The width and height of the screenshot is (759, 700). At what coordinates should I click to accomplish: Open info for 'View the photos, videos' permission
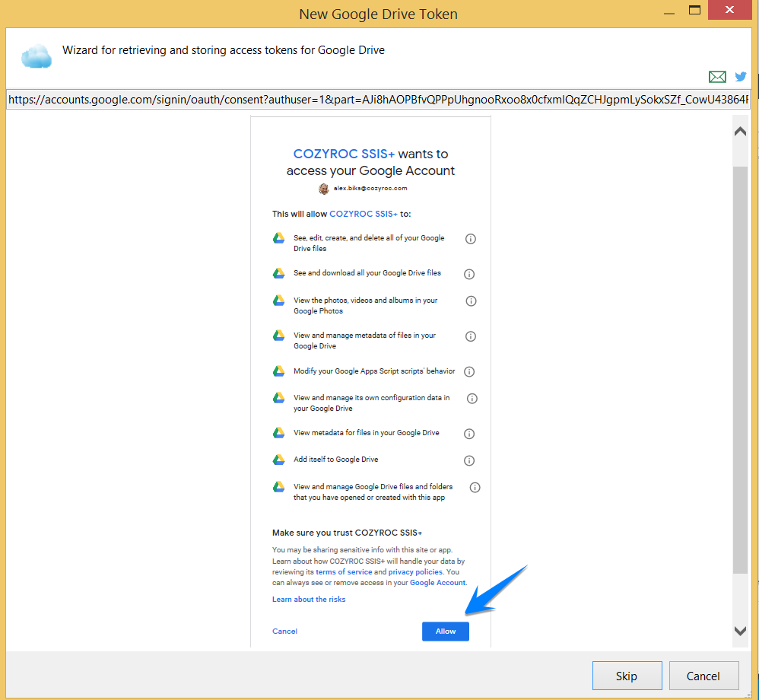tap(471, 301)
